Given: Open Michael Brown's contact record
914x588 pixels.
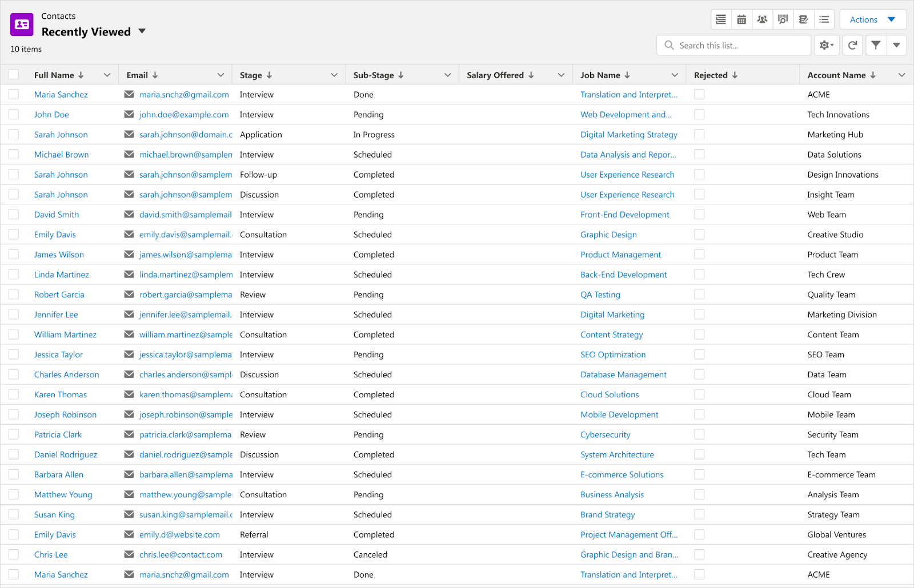Looking at the screenshot, I should [x=61, y=155].
